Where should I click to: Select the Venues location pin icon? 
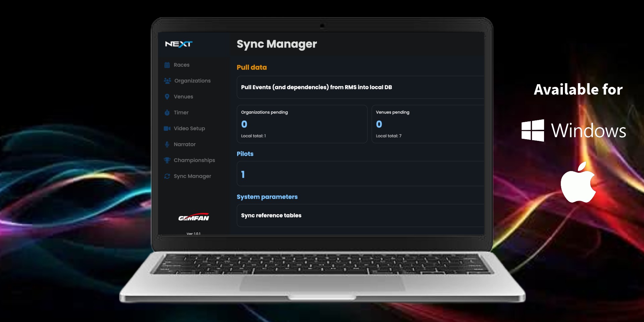click(167, 97)
